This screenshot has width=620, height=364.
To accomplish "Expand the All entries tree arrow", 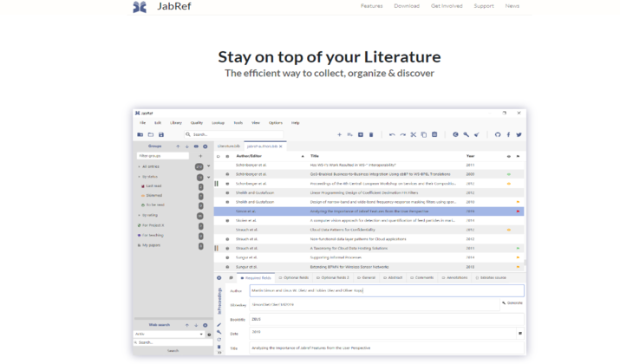I will [140, 166].
